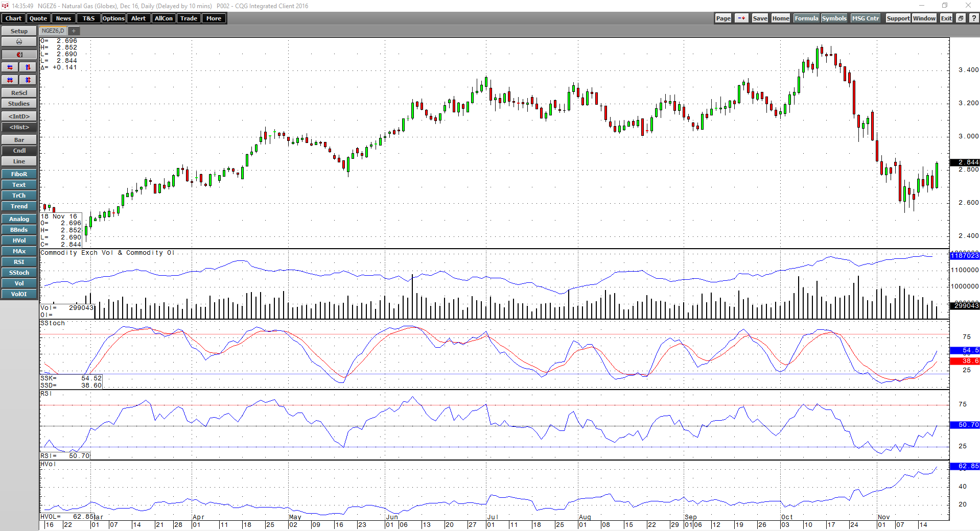Toggle the VolOI study button
The width and height of the screenshot is (980, 531).
[x=19, y=294]
